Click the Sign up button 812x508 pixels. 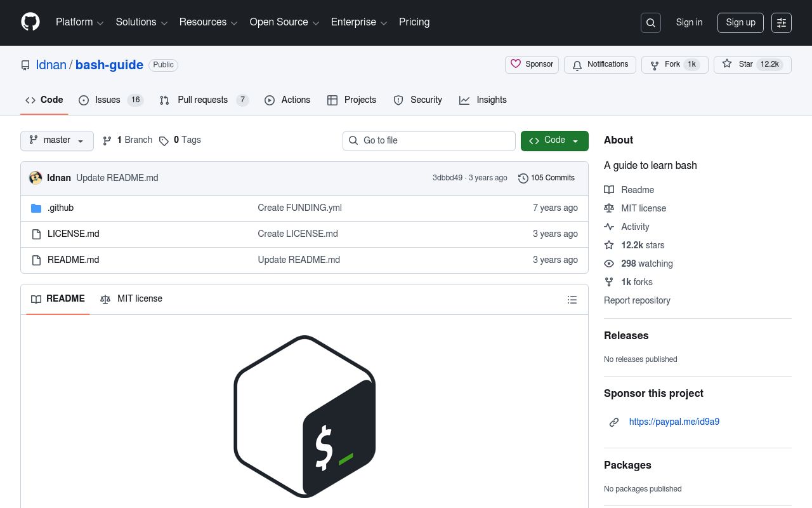point(740,23)
